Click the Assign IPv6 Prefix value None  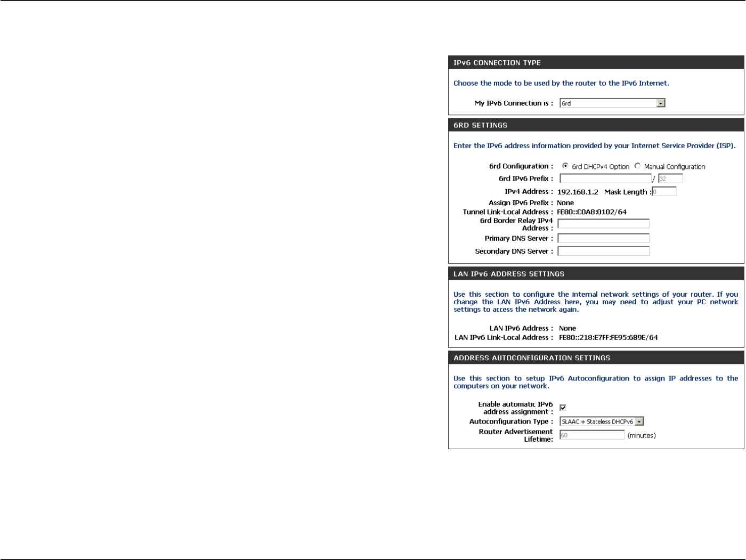[x=565, y=203]
